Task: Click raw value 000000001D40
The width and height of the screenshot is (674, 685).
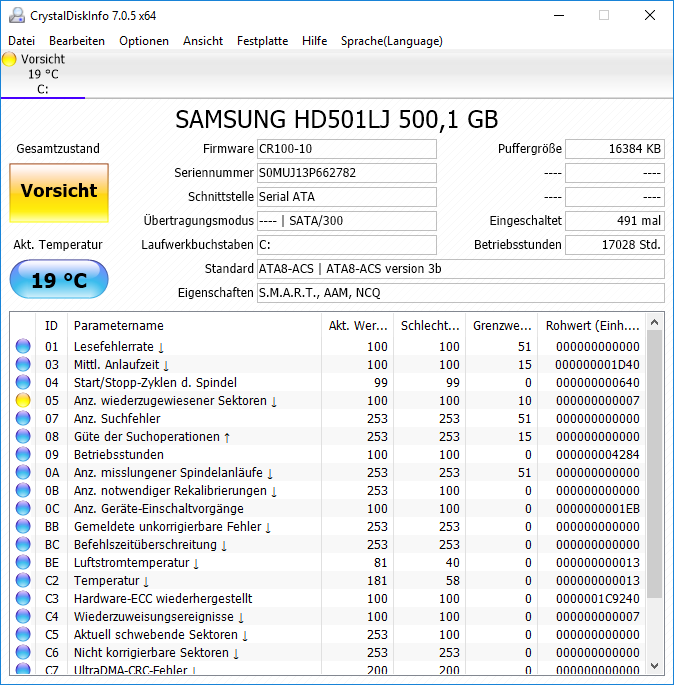Action: coord(598,364)
